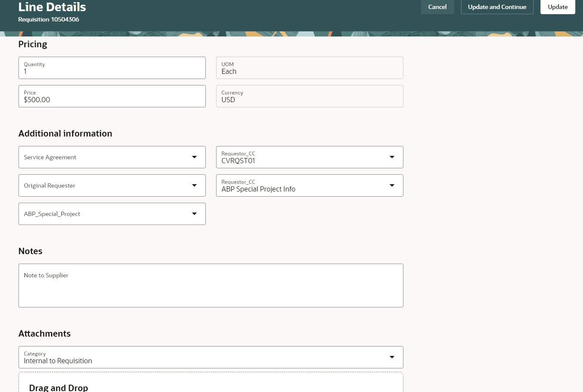This screenshot has height=392, width=583.
Task: Select the Price field showing $500.00
Action: [112, 96]
